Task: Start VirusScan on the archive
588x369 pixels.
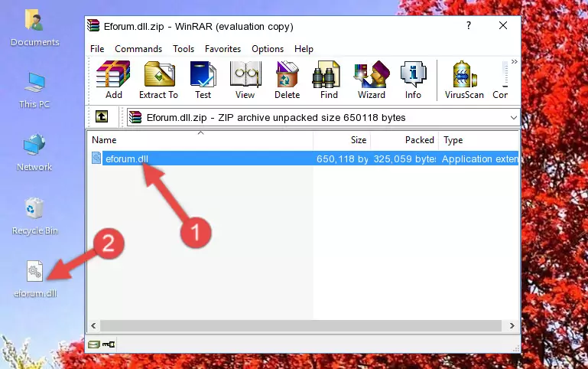Action: (x=464, y=80)
